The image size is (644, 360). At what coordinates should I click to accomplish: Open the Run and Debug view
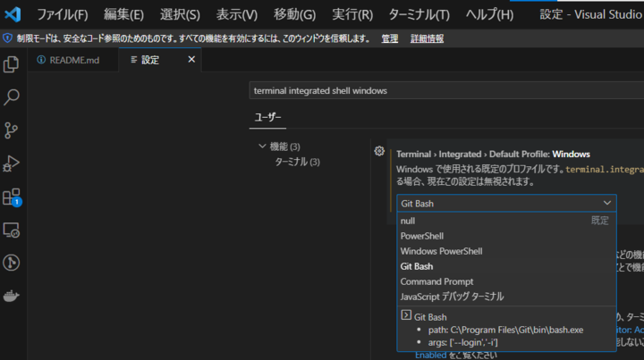tap(11, 163)
